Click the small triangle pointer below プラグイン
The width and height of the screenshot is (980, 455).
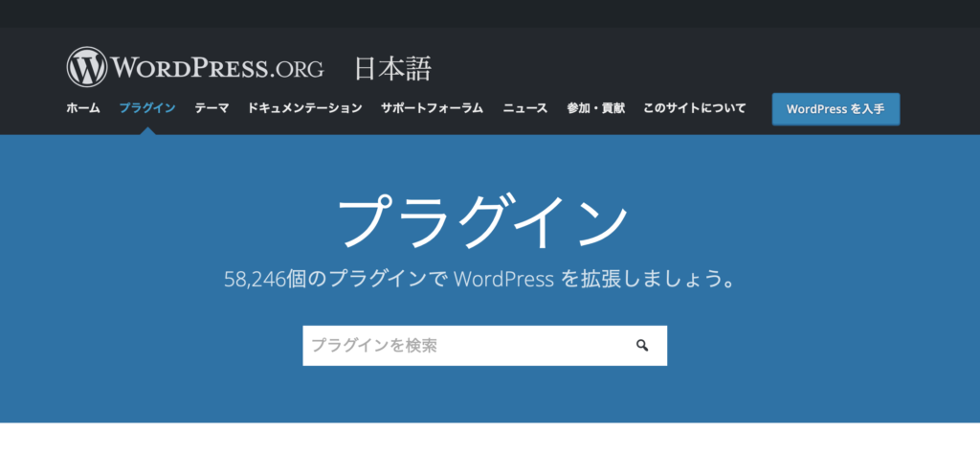[147, 130]
